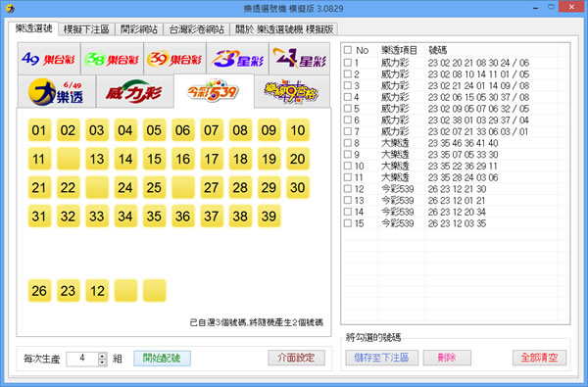This screenshot has width=588, height=387.
Task: Check row 3 威力彩 entry
Action: point(348,85)
